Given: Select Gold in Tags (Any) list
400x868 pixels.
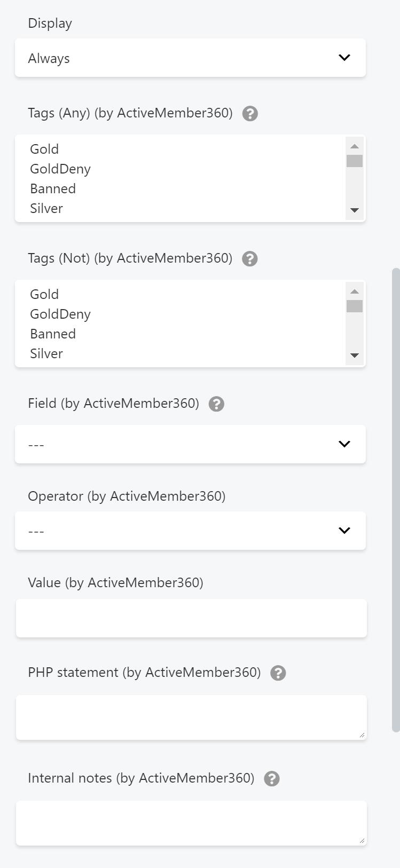Looking at the screenshot, I should click(44, 149).
